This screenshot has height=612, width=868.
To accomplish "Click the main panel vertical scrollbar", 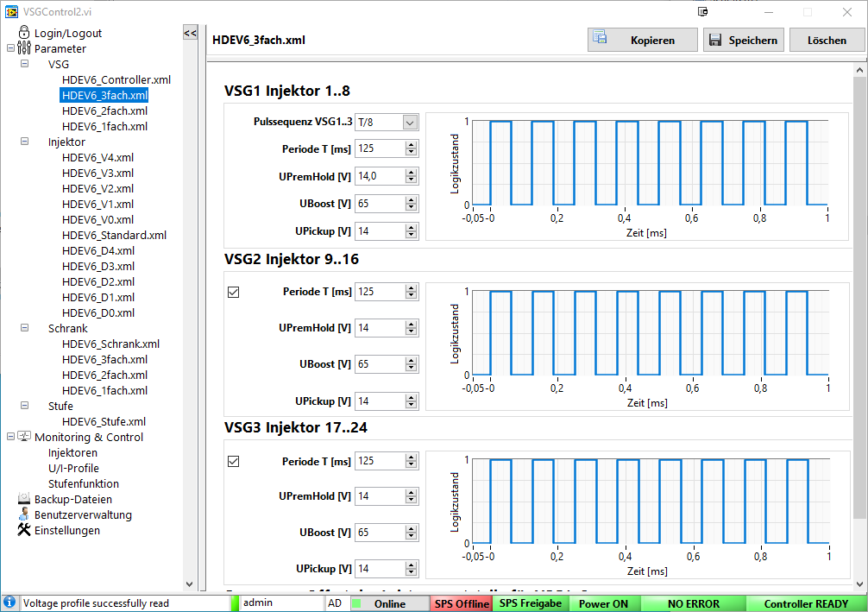I will point(859,298).
